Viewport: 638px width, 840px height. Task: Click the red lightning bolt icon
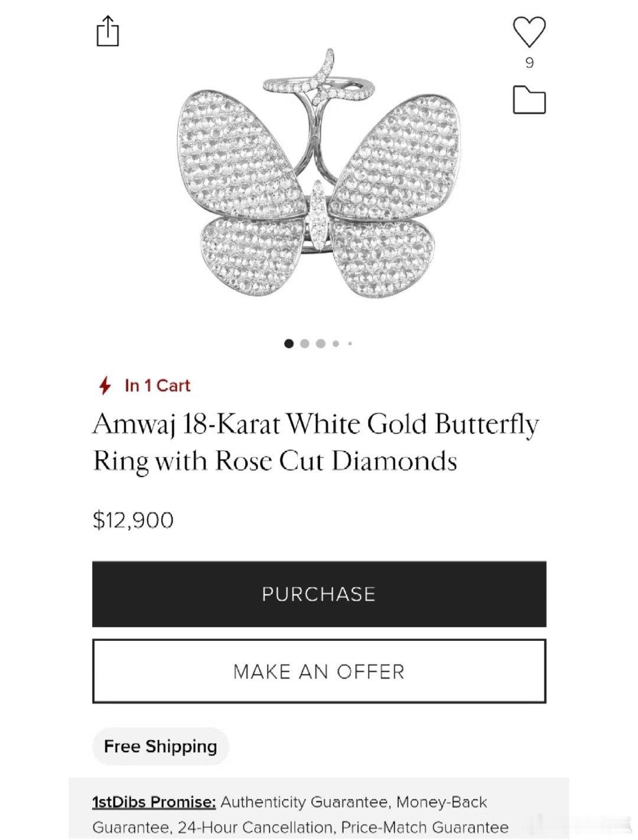105,386
